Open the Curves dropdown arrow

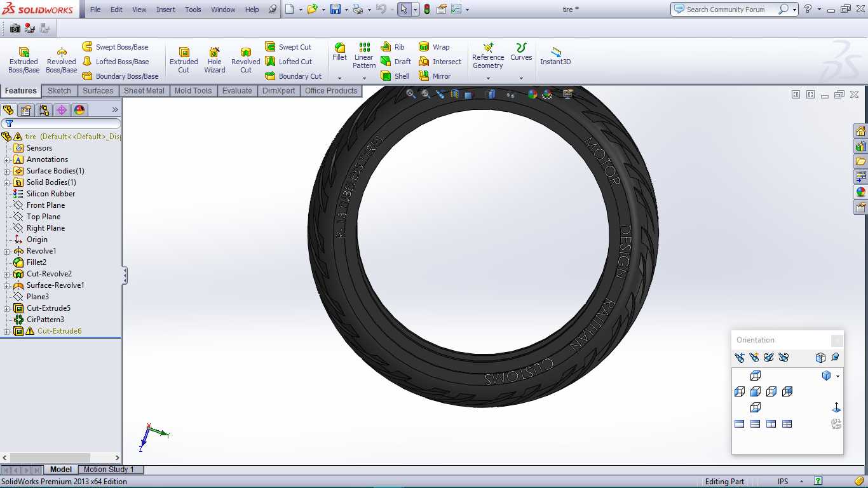pos(521,78)
